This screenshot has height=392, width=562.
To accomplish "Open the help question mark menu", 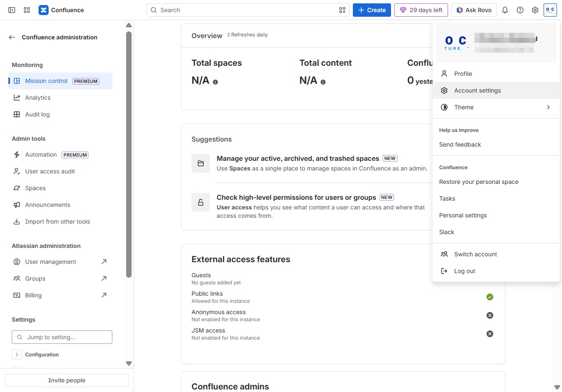I will click(520, 10).
